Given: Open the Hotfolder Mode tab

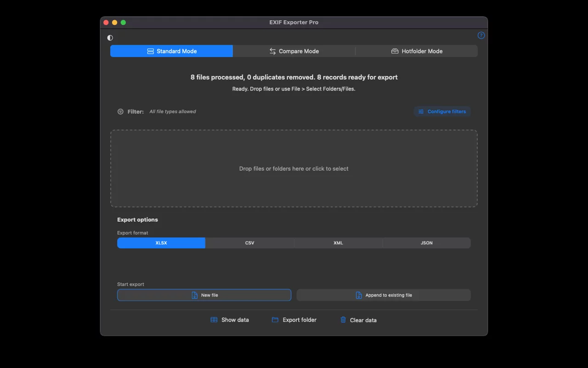Looking at the screenshot, I should point(417,51).
